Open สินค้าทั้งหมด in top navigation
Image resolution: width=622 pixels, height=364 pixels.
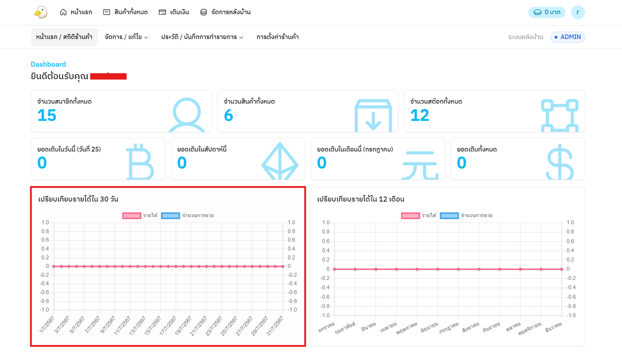pyautogui.click(x=125, y=12)
